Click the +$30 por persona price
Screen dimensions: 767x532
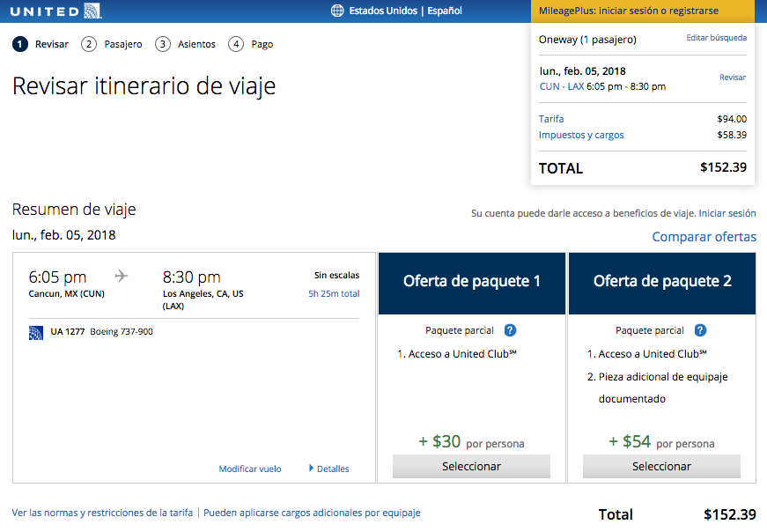coord(471,442)
